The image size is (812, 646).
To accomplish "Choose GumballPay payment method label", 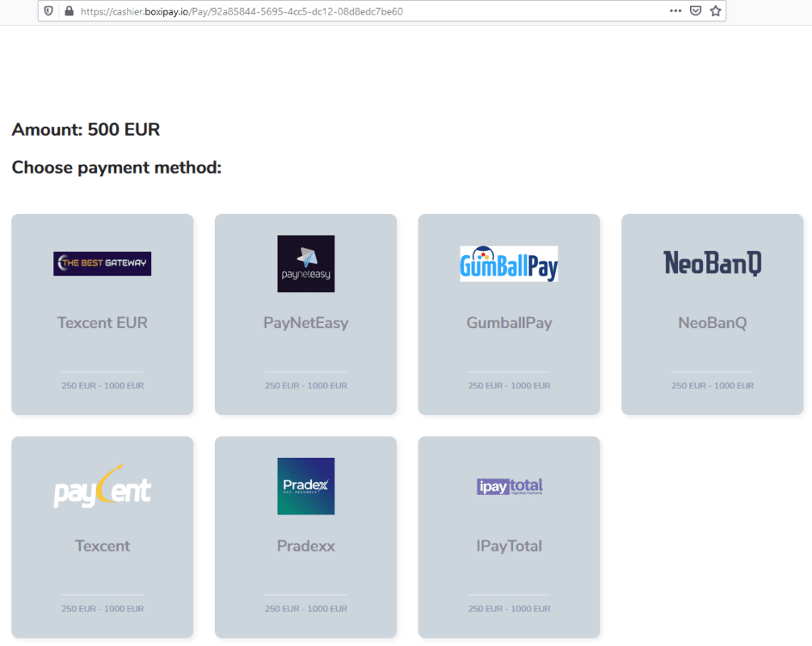I will coord(510,323).
